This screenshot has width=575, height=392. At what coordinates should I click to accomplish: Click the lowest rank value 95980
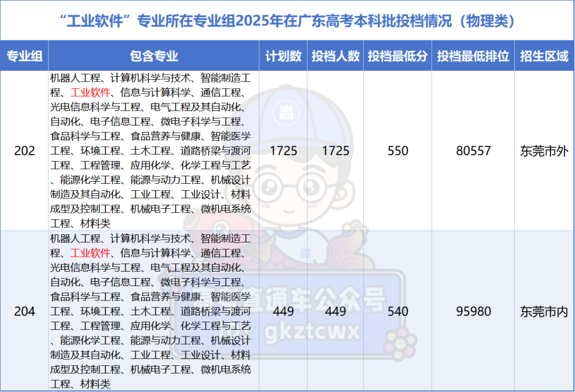[473, 312]
